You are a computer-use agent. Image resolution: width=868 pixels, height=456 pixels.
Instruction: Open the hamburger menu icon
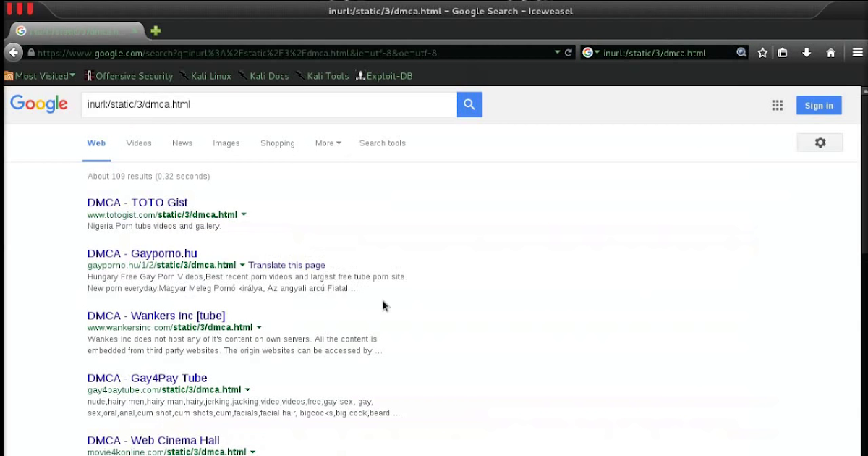click(858, 53)
